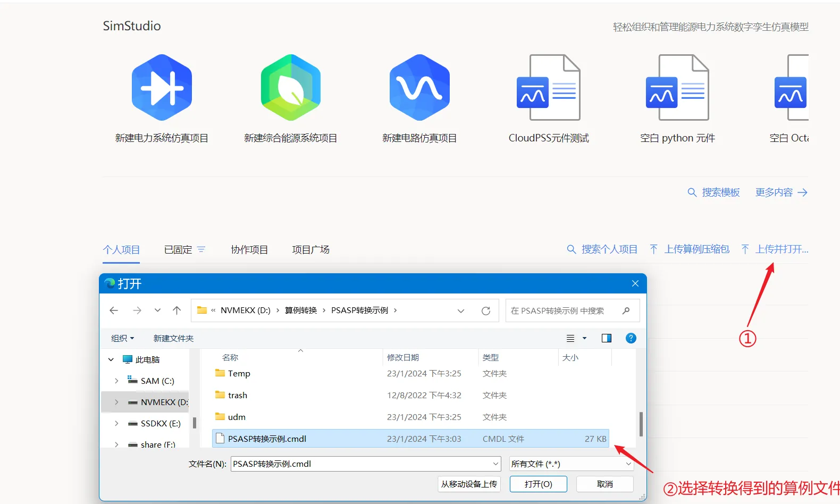Expand address bar history dropdown

coord(461,311)
